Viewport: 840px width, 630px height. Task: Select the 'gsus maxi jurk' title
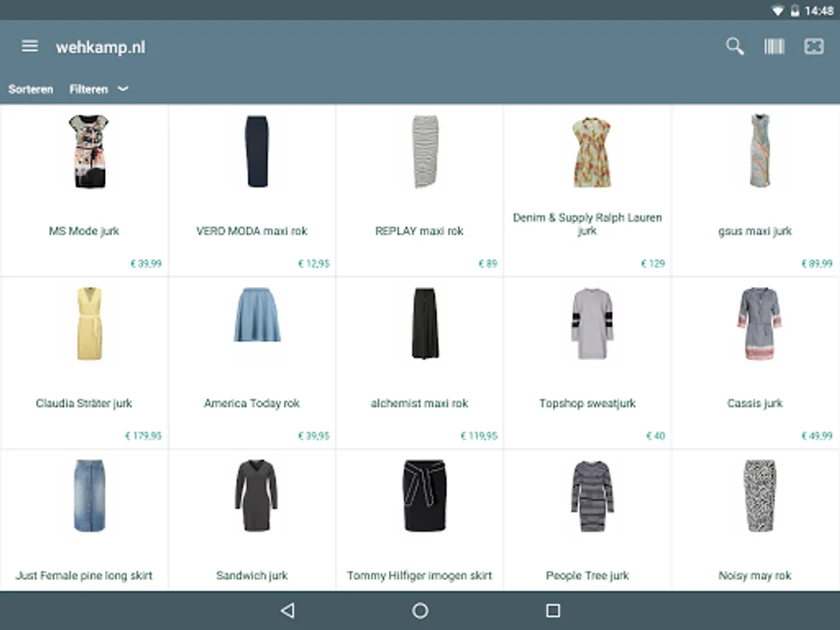point(755,231)
